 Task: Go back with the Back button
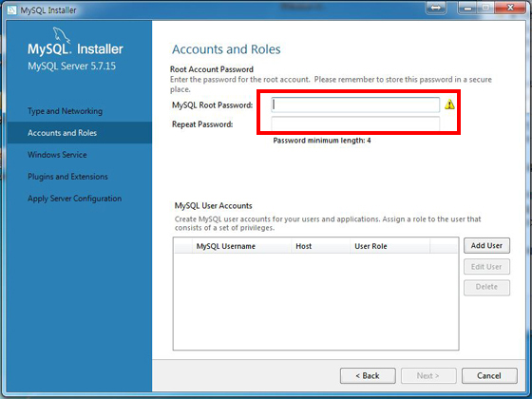pyautogui.click(x=368, y=375)
